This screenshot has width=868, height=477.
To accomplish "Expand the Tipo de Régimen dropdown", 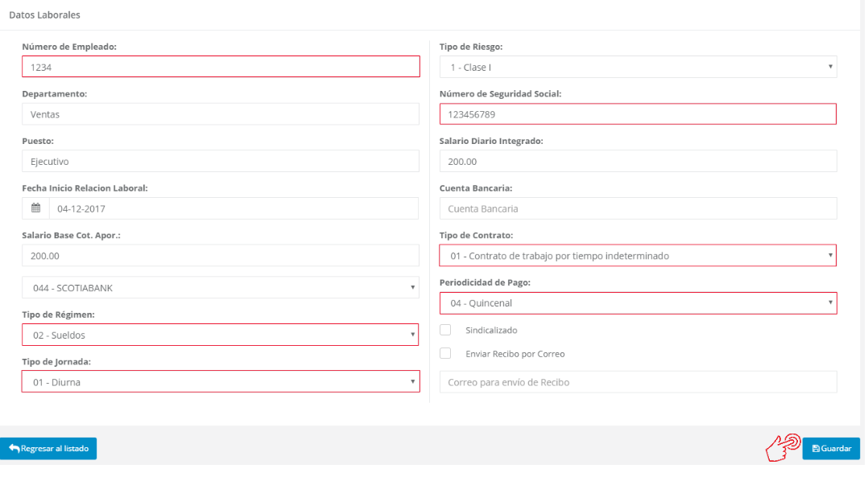I will (x=220, y=335).
